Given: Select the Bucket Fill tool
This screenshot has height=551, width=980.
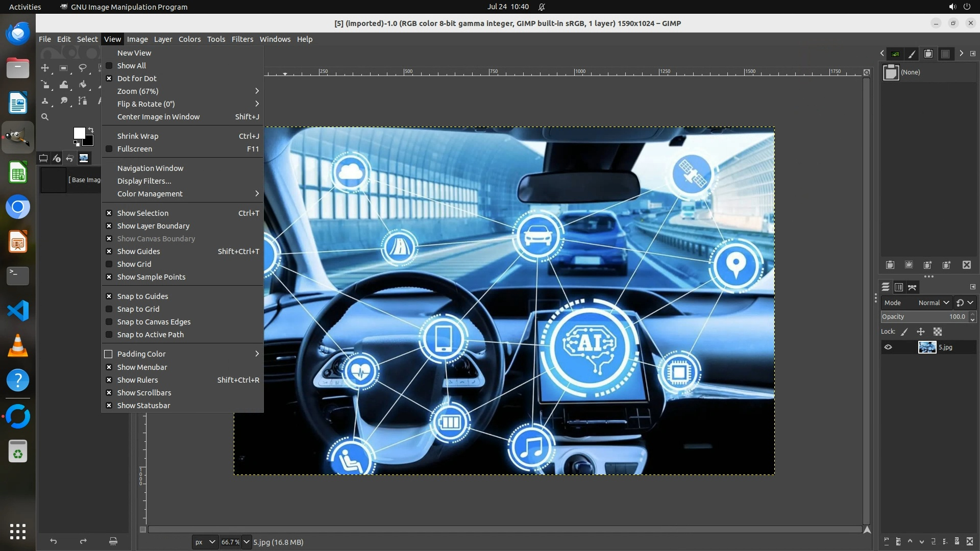Looking at the screenshot, I should point(82,85).
